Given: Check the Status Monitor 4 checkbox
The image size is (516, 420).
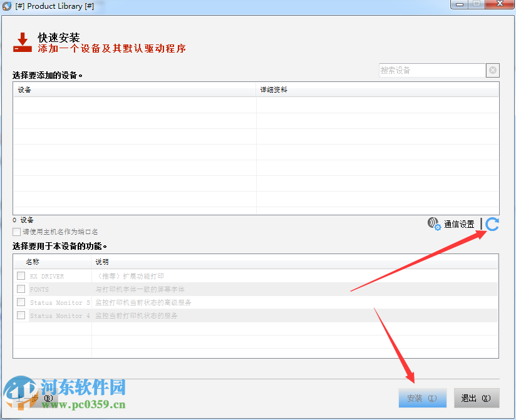Looking at the screenshot, I should pos(21,315).
